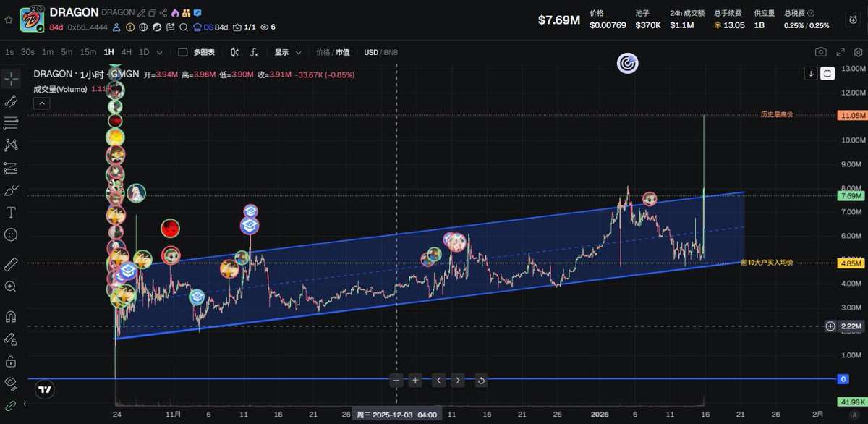Click the DS 84d badge
868x424 pixels.
click(210, 27)
